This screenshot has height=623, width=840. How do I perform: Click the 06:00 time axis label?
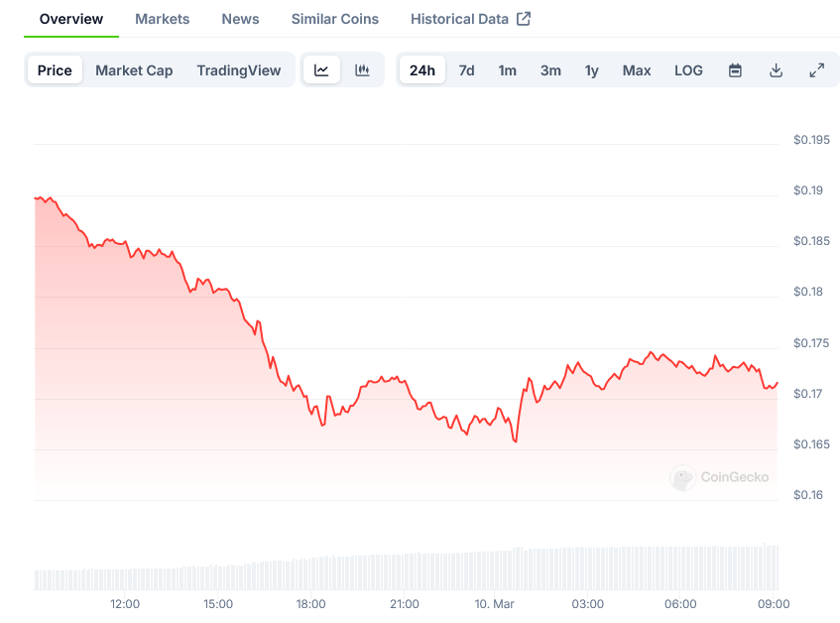point(680,604)
